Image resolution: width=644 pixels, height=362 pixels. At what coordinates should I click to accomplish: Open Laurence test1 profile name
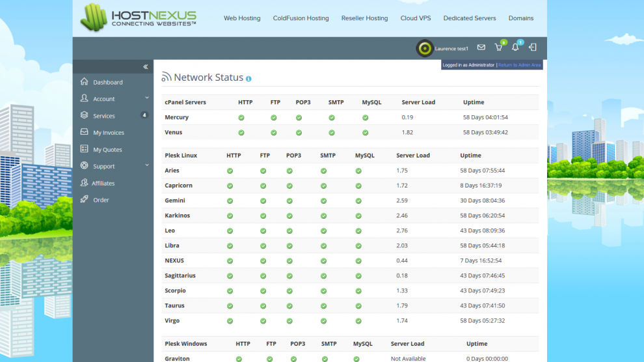click(451, 48)
